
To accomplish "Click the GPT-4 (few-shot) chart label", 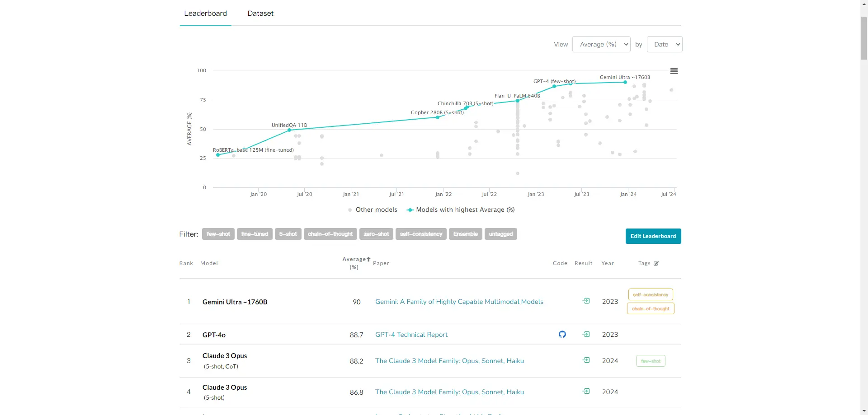I will click(x=554, y=81).
